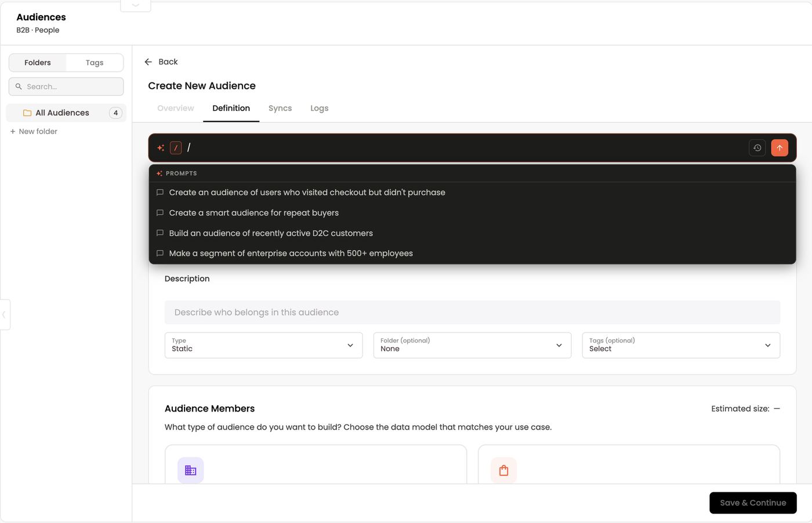The height and width of the screenshot is (523, 812).
Task: Click the orange shopping bag data model icon
Action: [x=503, y=470]
